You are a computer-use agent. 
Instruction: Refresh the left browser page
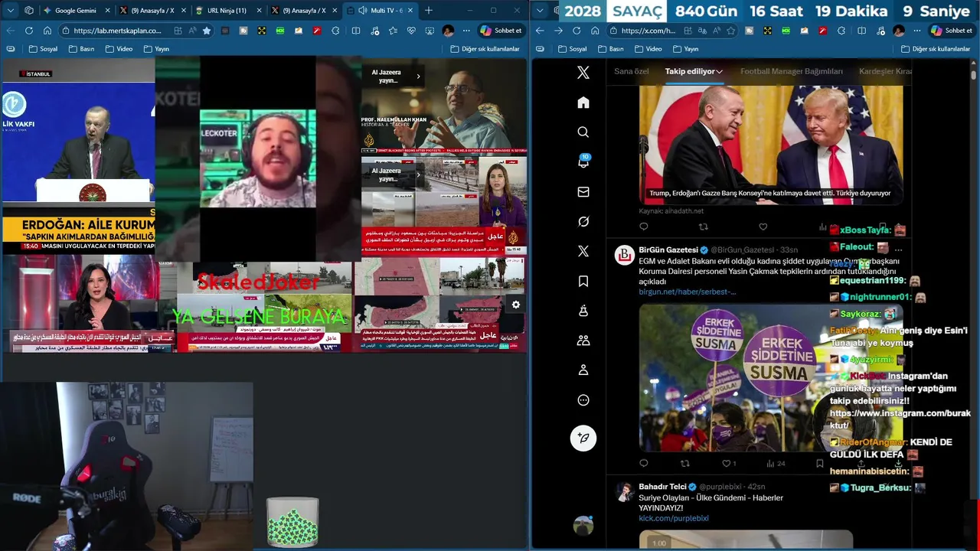(29, 31)
